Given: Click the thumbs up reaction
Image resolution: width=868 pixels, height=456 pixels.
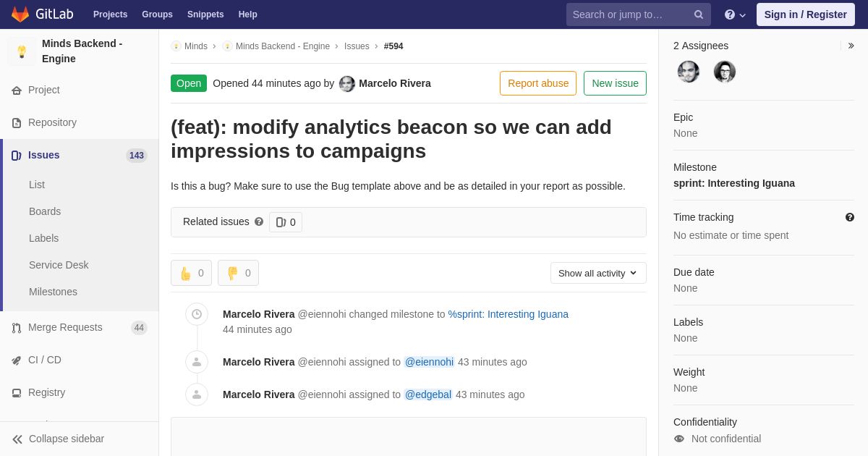Looking at the screenshot, I should click(191, 273).
